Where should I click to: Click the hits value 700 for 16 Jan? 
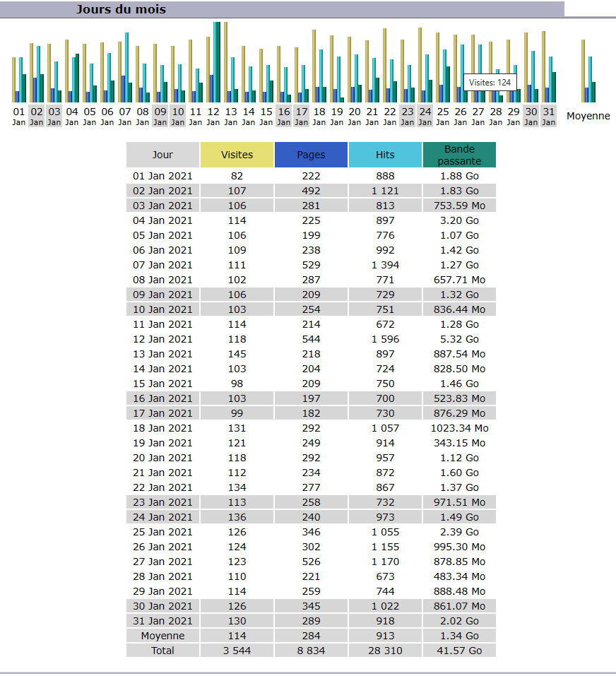point(385,398)
